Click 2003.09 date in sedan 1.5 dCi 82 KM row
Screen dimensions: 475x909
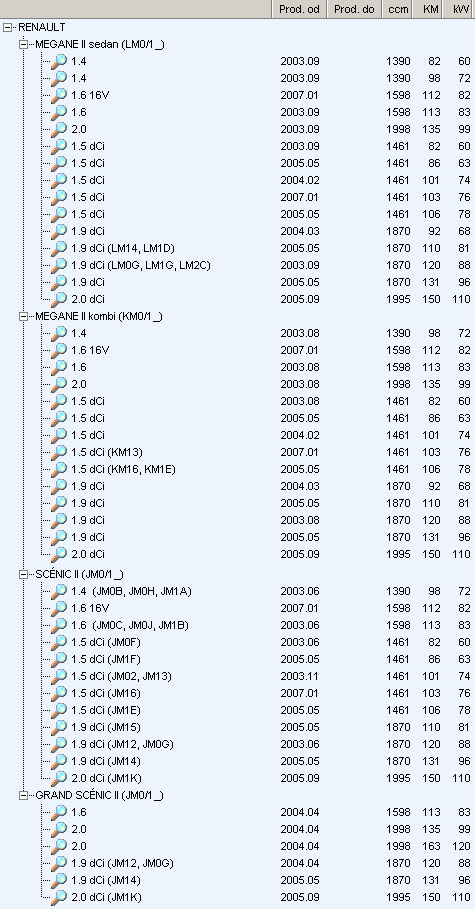click(x=300, y=147)
